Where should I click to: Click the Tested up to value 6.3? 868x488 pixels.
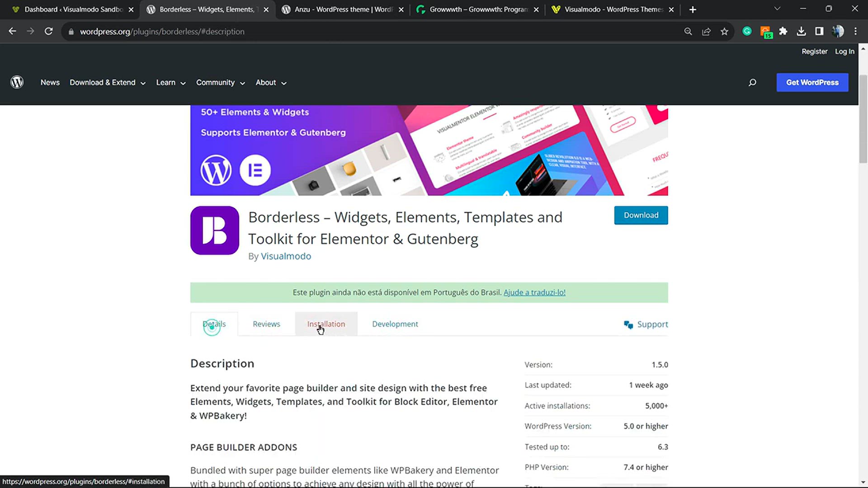click(663, 447)
